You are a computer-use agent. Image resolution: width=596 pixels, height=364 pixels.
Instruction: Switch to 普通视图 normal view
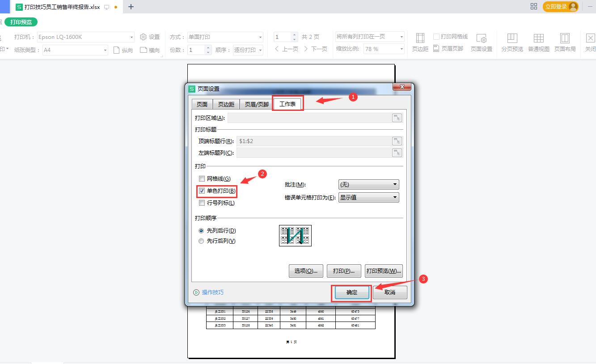point(538,42)
